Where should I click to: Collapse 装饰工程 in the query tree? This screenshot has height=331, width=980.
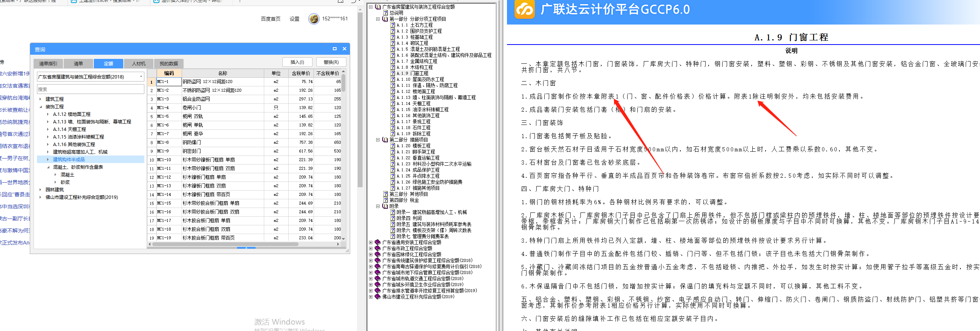(40, 107)
